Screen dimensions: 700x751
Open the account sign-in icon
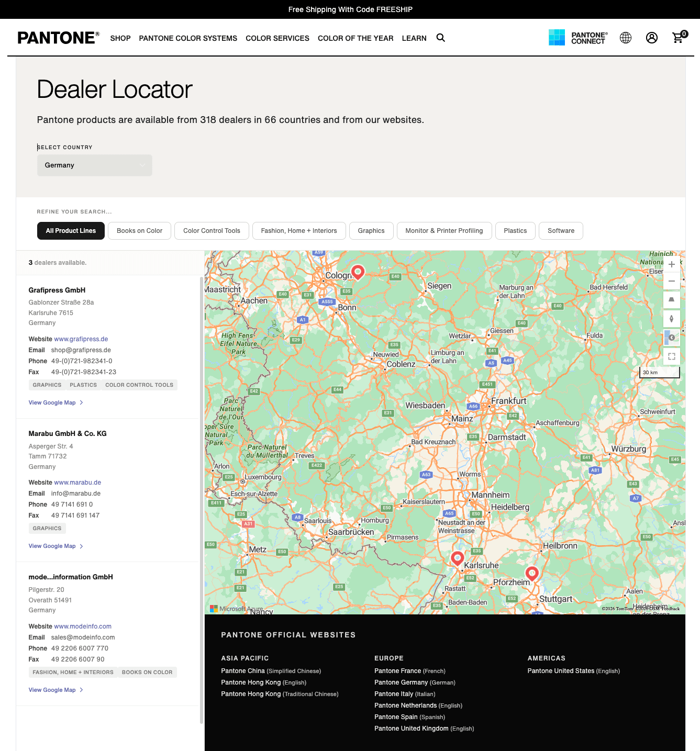(x=651, y=38)
